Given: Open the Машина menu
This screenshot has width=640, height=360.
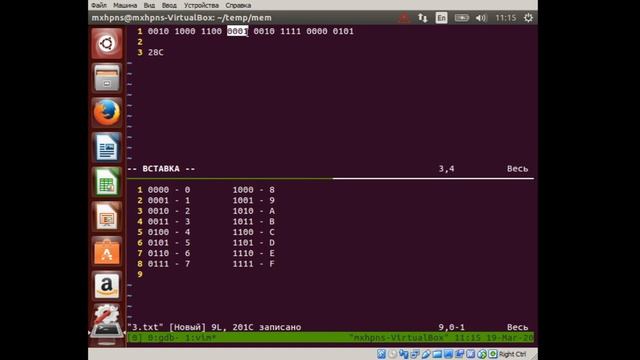Looking at the screenshot, I should point(125,5).
